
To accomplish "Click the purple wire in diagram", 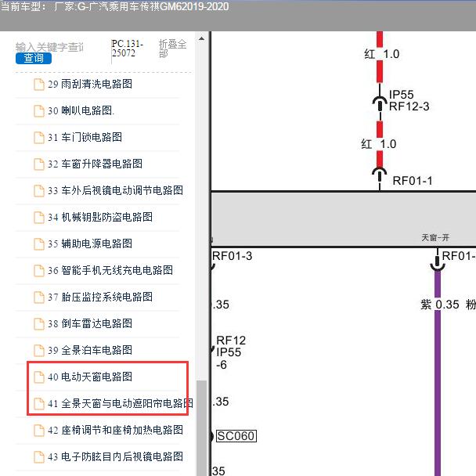I will (438, 373).
